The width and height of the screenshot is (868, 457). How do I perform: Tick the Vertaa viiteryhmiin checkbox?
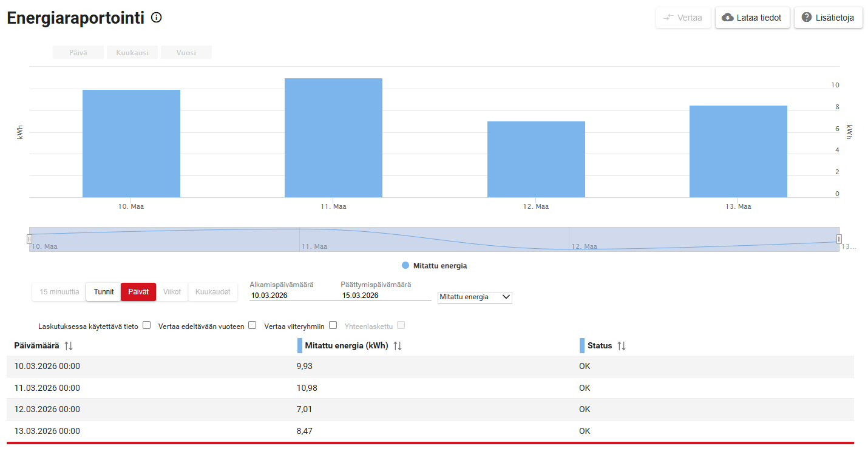click(x=333, y=325)
